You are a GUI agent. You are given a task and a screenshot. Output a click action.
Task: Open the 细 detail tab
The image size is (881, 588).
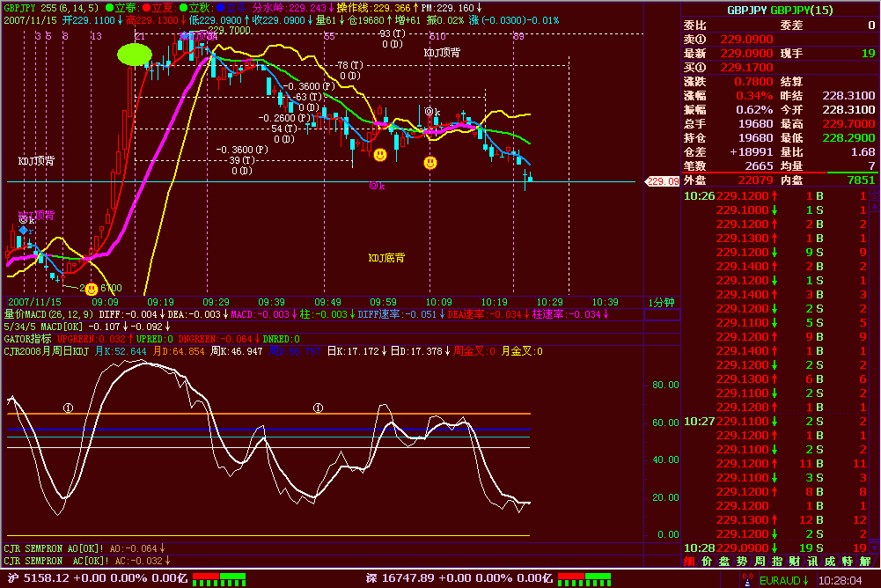coord(689,561)
